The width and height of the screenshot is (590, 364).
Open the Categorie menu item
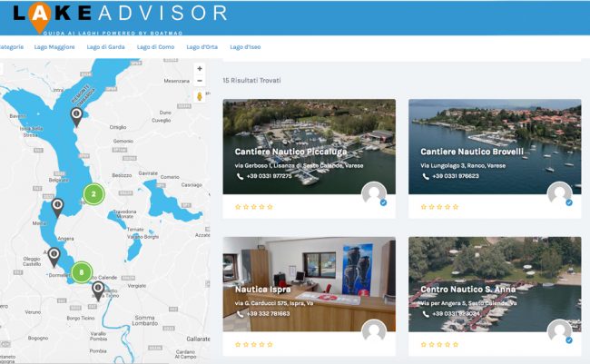(x=12, y=47)
